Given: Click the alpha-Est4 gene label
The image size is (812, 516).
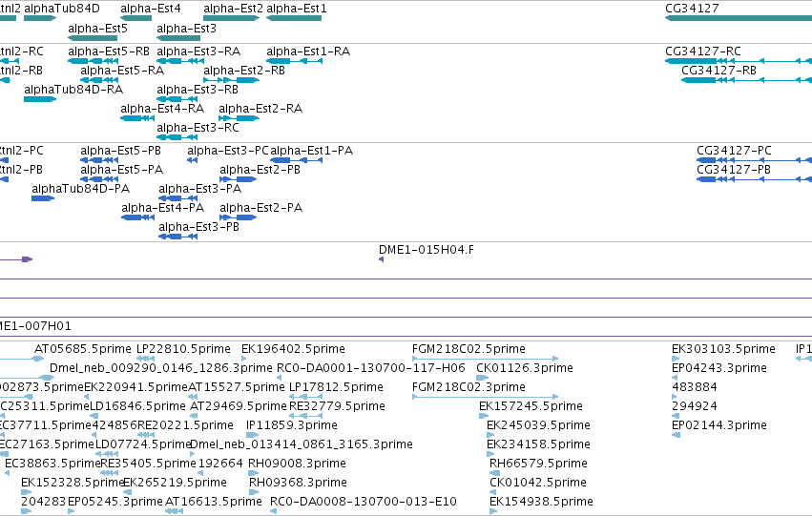Looking at the screenshot, I should click(x=151, y=9).
